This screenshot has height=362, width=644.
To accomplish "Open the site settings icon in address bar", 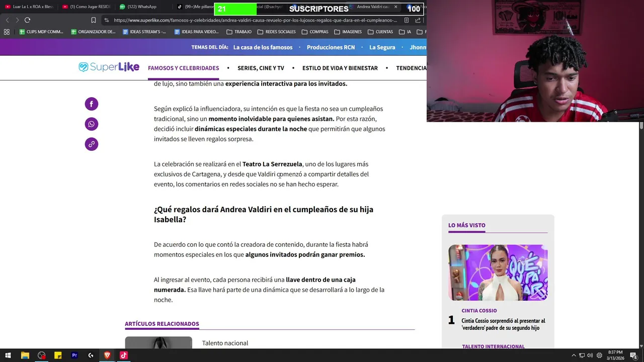I will point(106,20).
